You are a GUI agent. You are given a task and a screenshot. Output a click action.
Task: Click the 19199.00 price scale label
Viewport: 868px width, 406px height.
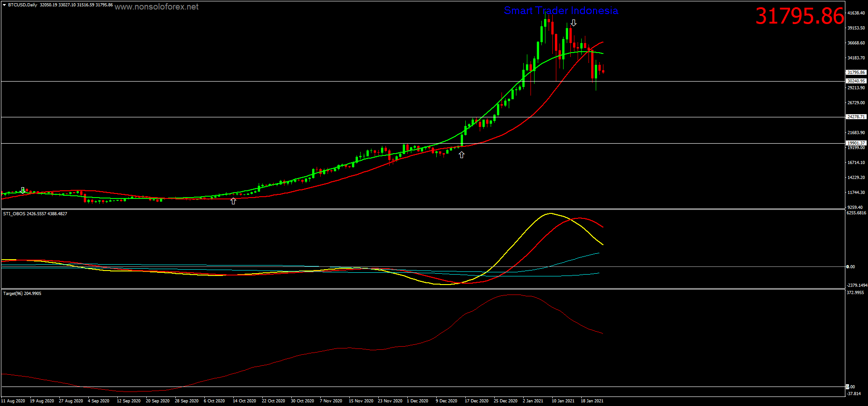click(x=856, y=148)
